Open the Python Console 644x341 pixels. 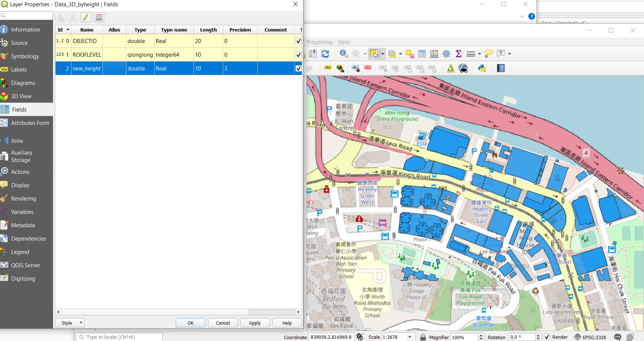(x=481, y=68)
